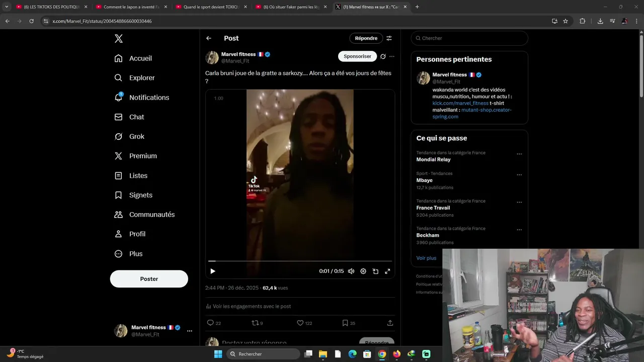The height and width of the screenshot is (362, 644).
Task: Click Voir les engagements avec le post
Action: point(248,306)
